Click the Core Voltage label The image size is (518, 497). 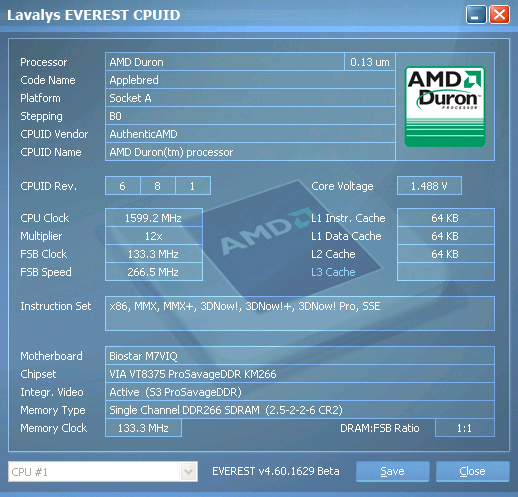click(x=342, y=186)
